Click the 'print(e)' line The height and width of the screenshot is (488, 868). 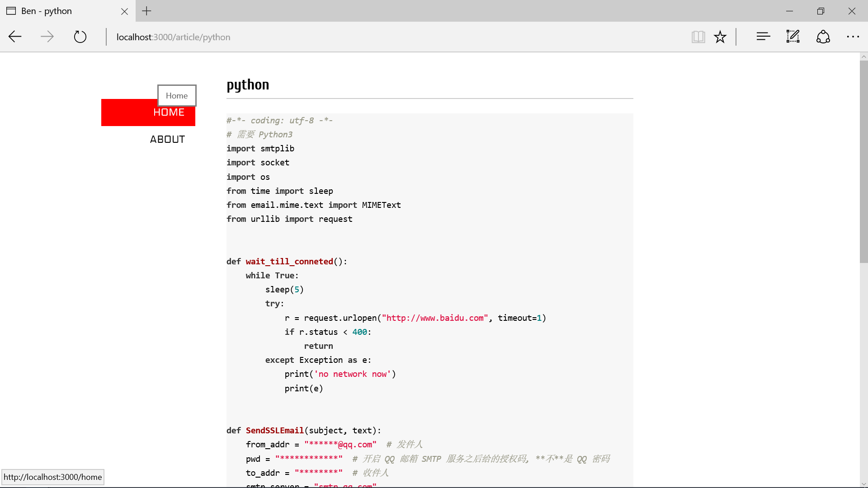[304, 389]
